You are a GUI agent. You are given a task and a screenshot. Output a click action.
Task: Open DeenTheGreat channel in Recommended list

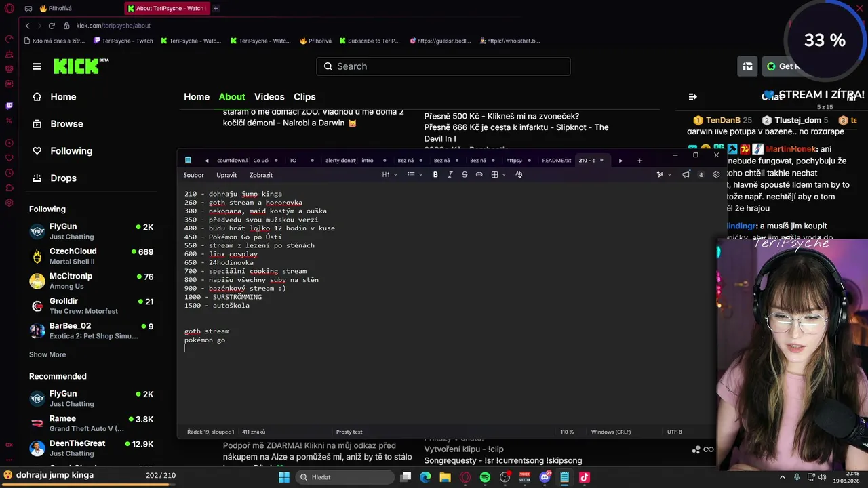coord(92,448)
